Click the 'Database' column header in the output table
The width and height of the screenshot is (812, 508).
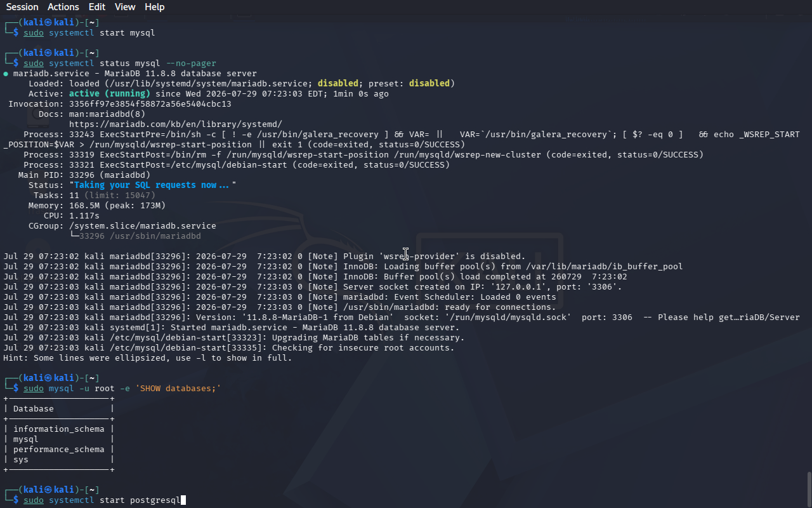point(34,409)
